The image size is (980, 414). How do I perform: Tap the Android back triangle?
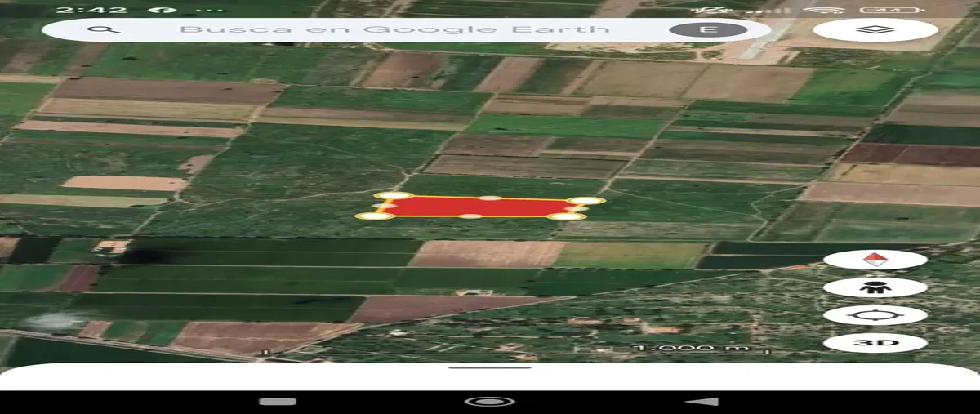[702, 402]
